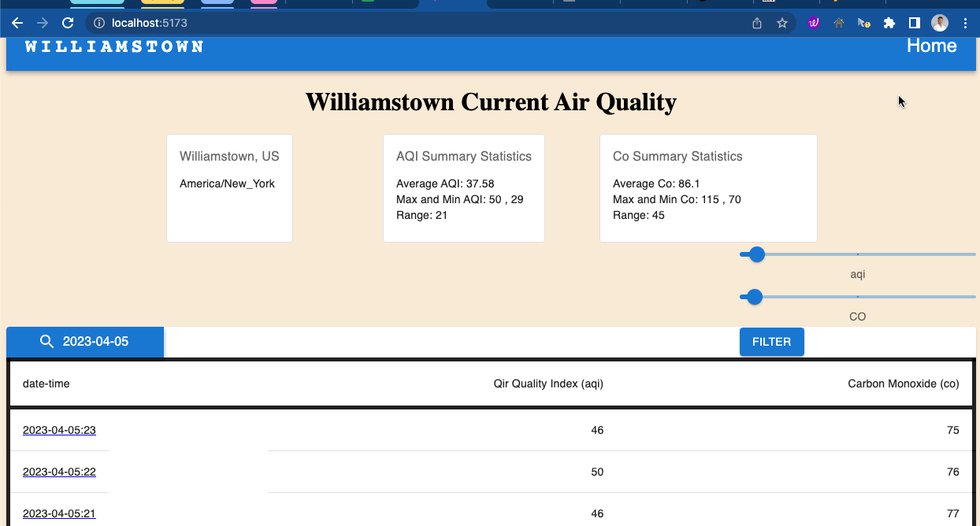
Task: Go to Home in the navbar
Action: [931, 46]
